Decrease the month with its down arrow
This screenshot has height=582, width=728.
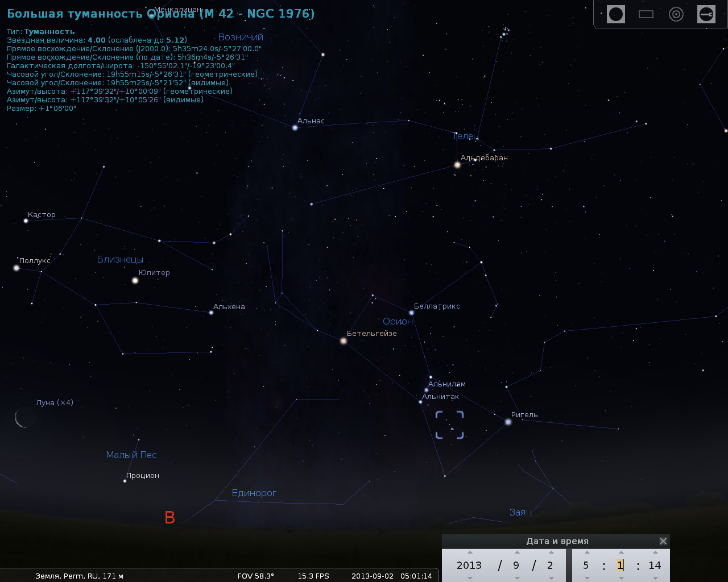click(x=517, y=578)
